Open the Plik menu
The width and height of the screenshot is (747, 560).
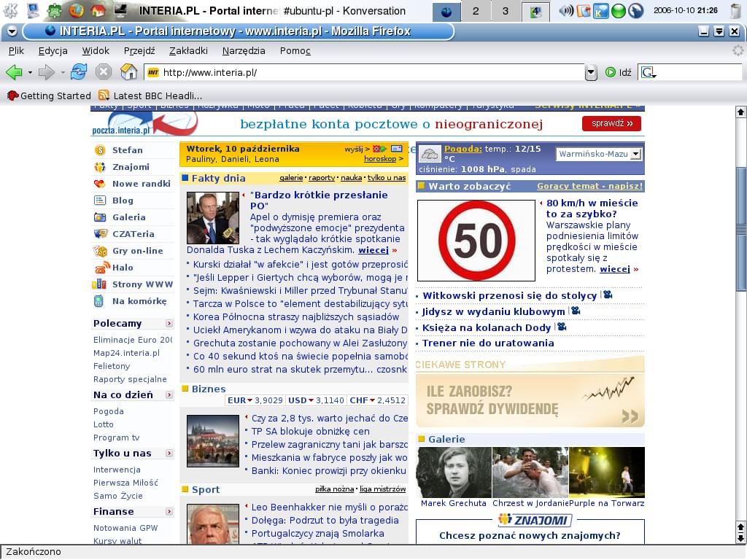[16, 51]
